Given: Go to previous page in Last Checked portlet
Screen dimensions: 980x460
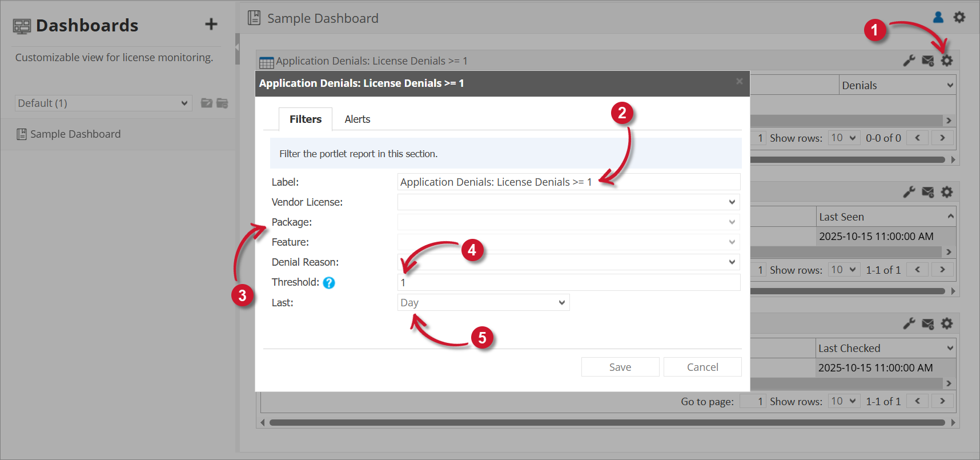Looking at the screenshot, I should point(918,401).
